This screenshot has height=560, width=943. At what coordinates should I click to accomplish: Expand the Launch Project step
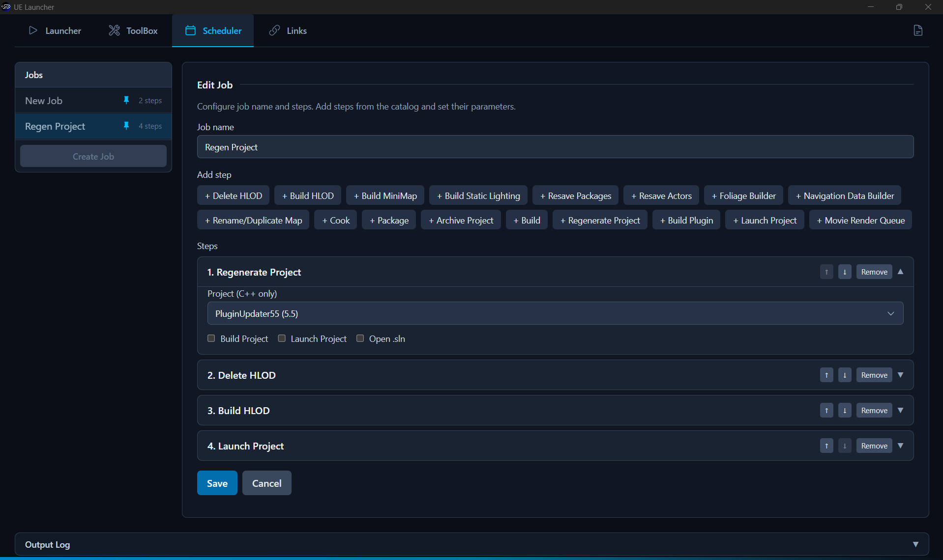pyautogui.click(x=900, y=446)
